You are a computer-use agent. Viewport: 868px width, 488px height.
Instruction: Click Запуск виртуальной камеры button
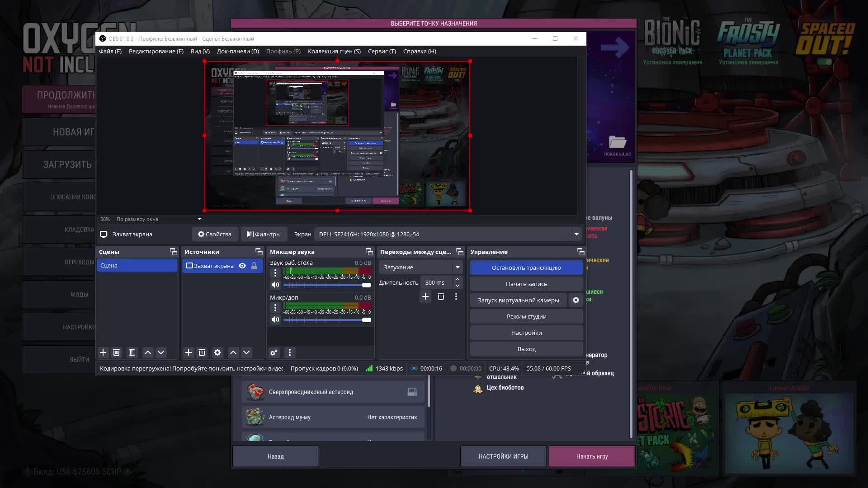(x=518, y=300)
